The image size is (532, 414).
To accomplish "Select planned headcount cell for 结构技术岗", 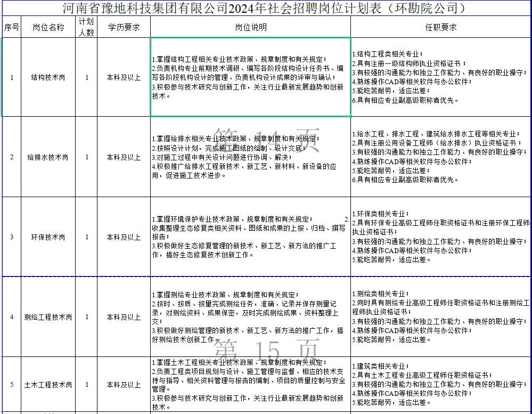I will [86, 77].
